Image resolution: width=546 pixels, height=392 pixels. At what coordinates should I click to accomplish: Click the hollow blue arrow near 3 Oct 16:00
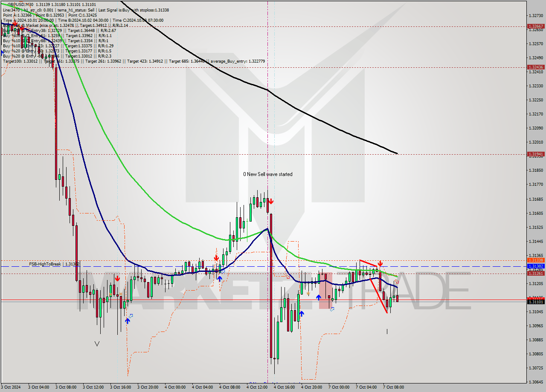(x=131, y=316)
